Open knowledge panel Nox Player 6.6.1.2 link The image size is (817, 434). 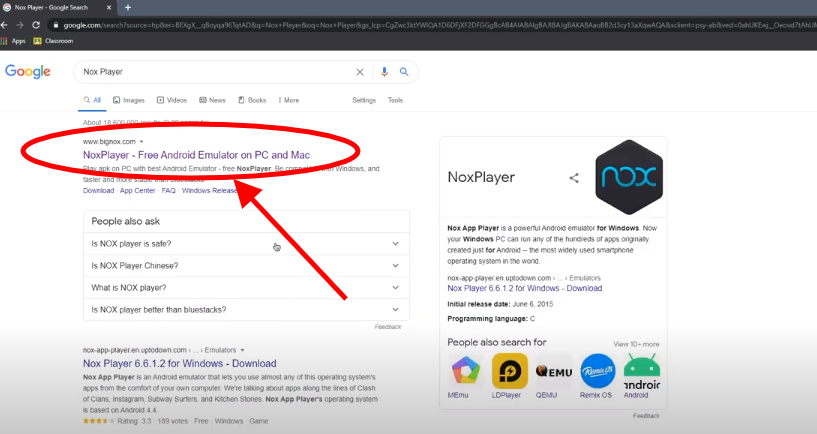[525, 288]
